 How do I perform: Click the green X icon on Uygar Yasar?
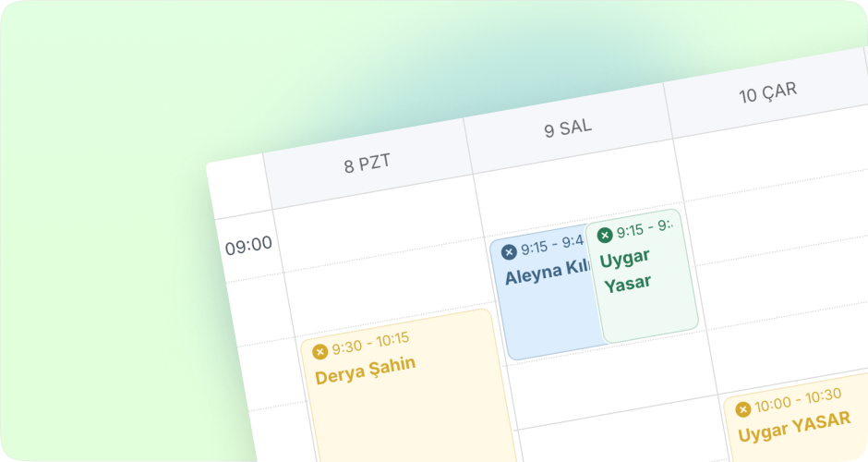pyautogui.click(x=605, y=235)
